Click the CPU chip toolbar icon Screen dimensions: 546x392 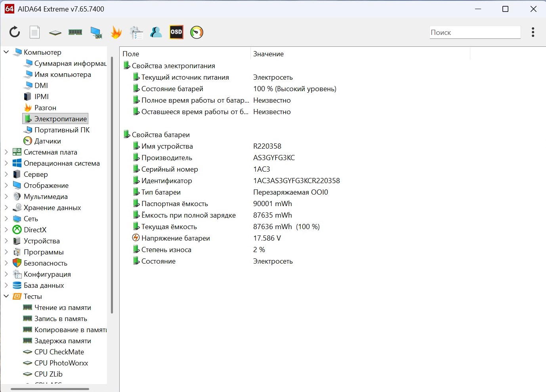point(55,33)
